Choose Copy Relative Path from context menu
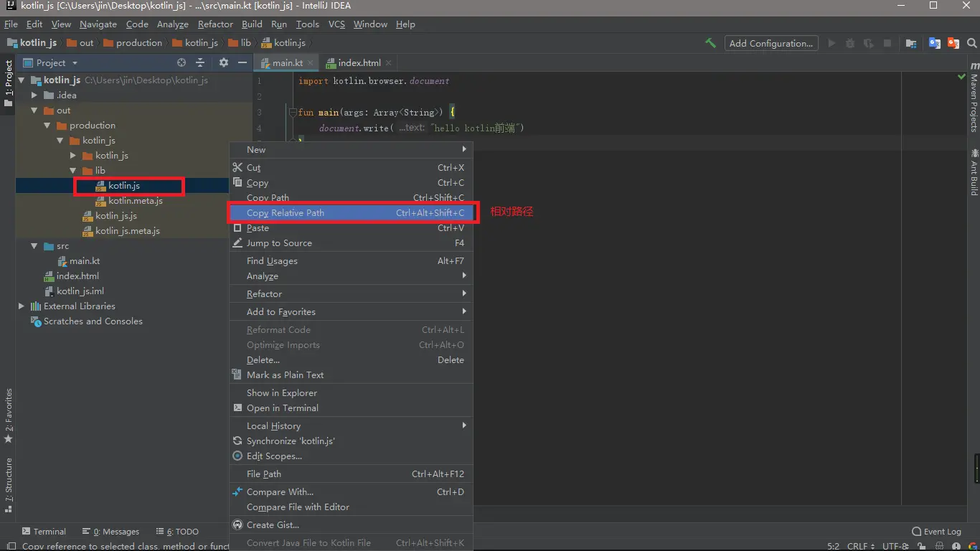Viewport: 980px width, 551px height. pyautogui.click(x=351, y=212)
